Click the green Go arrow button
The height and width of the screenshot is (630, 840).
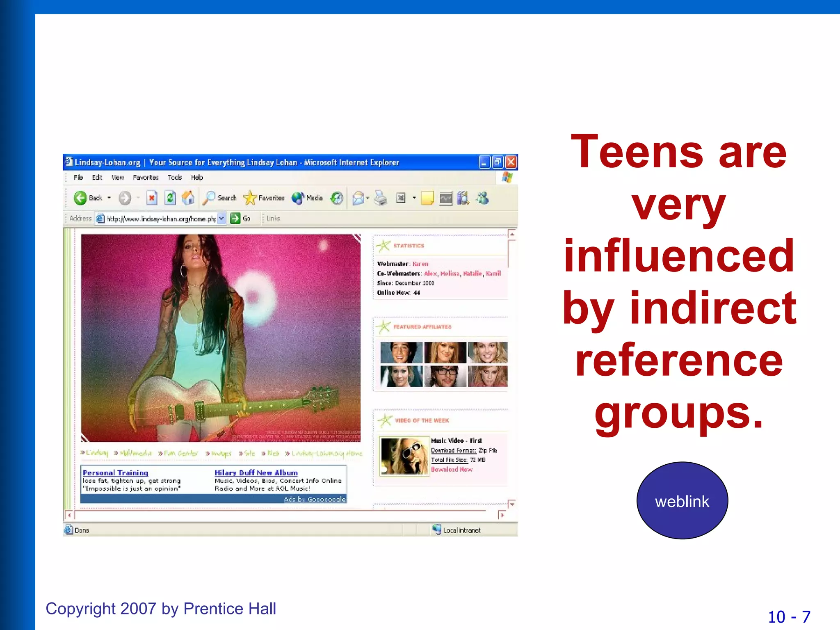pos(235,218)
